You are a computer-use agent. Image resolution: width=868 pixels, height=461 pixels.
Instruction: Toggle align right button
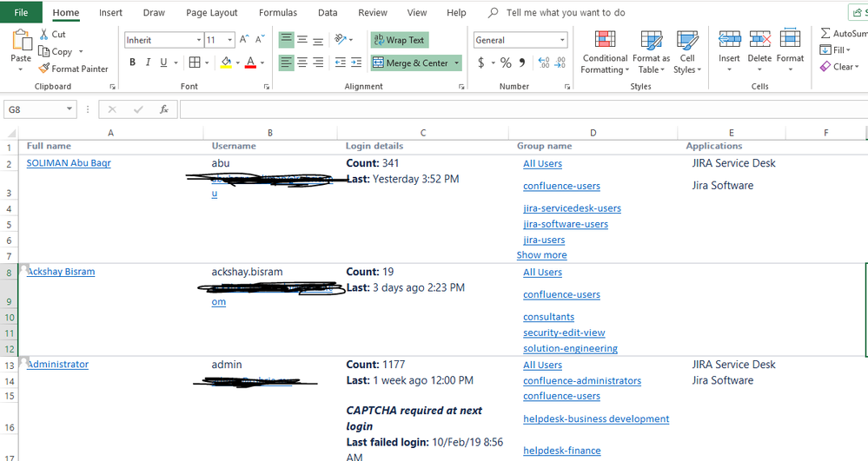pos(318,63)
